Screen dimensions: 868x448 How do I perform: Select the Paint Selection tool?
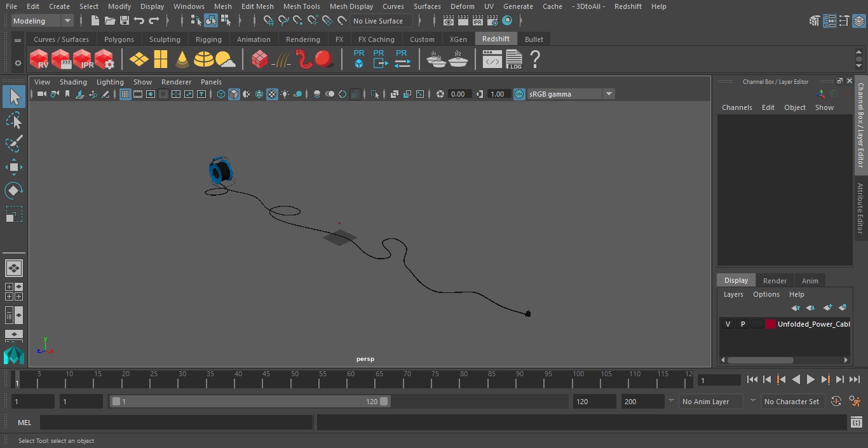(x=14, y=144)
